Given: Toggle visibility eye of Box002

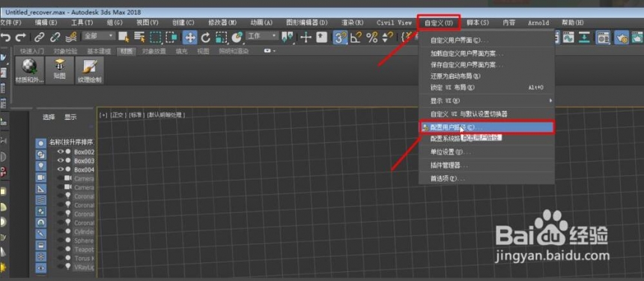Looking at the screenshot, I should pos(61,151).
